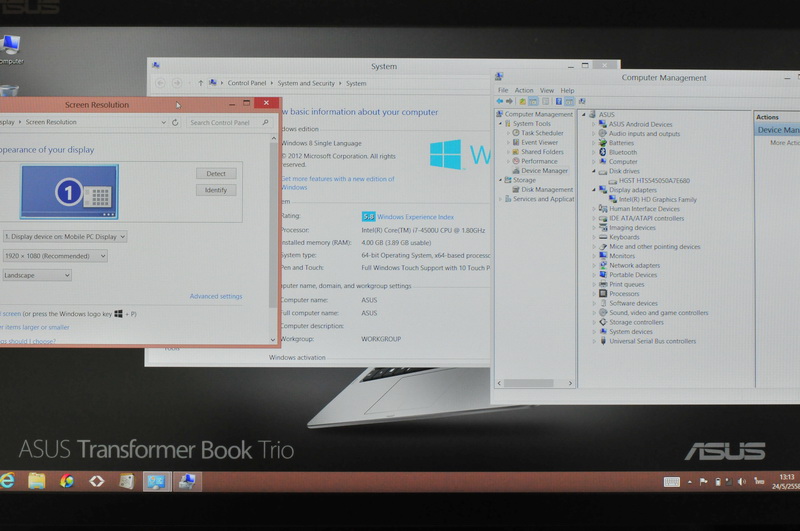Show hidden tray icons arrow
This screenshot has height=531, width=800.
pos(690,482)
